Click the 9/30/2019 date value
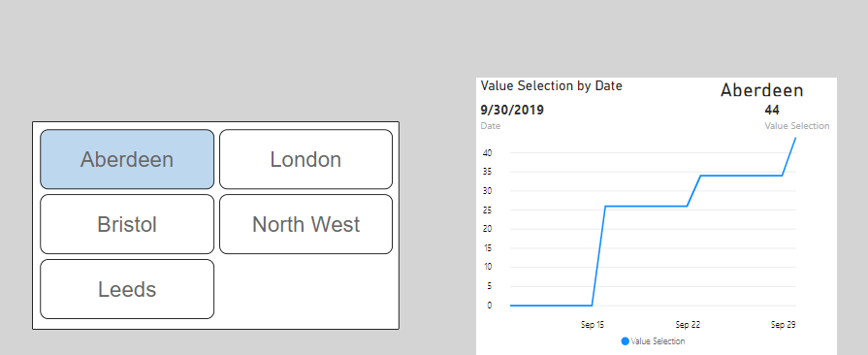Viewport: 868px width, 355px height. point(512,110)
